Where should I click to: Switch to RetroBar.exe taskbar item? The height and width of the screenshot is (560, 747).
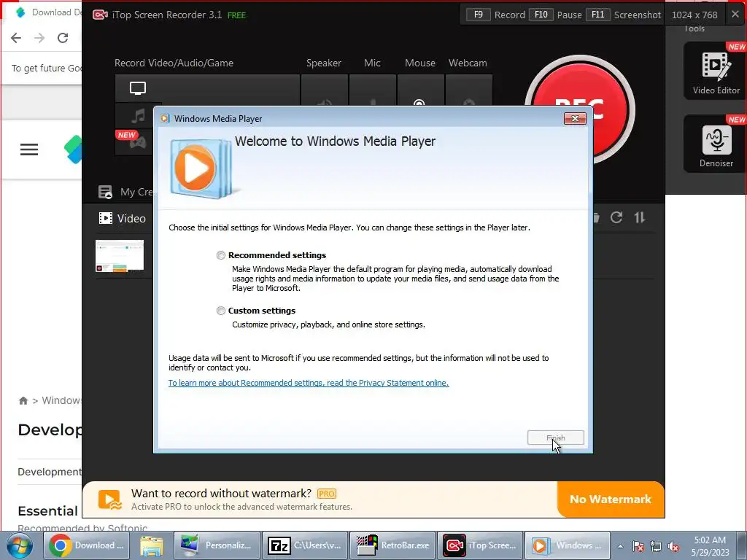393,545
